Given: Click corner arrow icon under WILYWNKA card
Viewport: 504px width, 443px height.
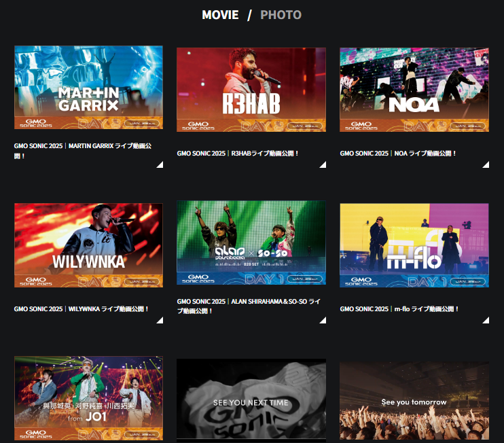Looking at the screenshot, I should (x=160, y=320).
